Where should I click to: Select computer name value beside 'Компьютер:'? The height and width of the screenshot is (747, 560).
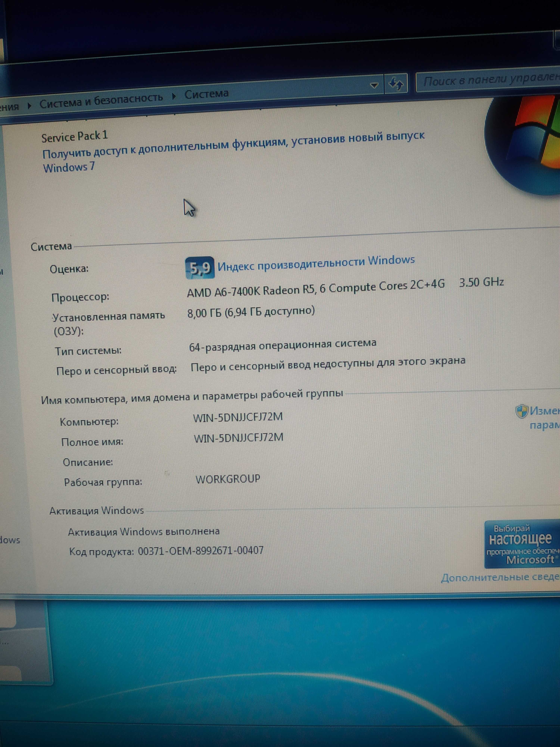(238, 417)
